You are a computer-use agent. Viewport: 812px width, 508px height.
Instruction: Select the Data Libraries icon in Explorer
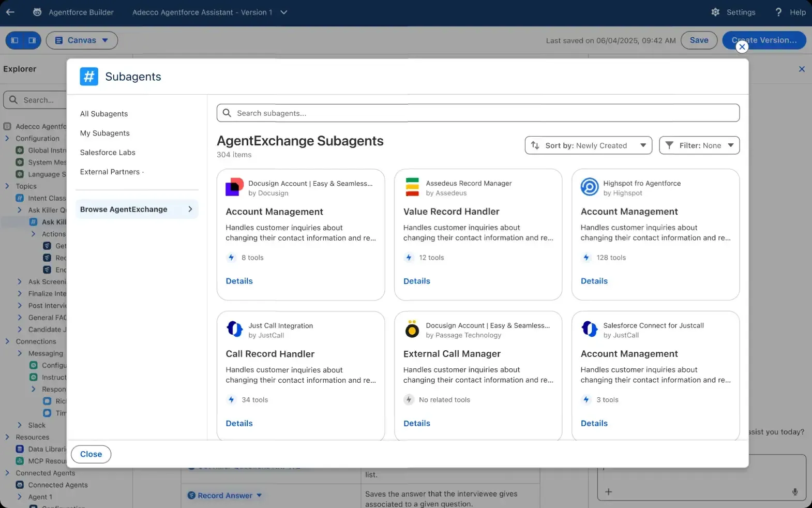(x=20, y=449)
